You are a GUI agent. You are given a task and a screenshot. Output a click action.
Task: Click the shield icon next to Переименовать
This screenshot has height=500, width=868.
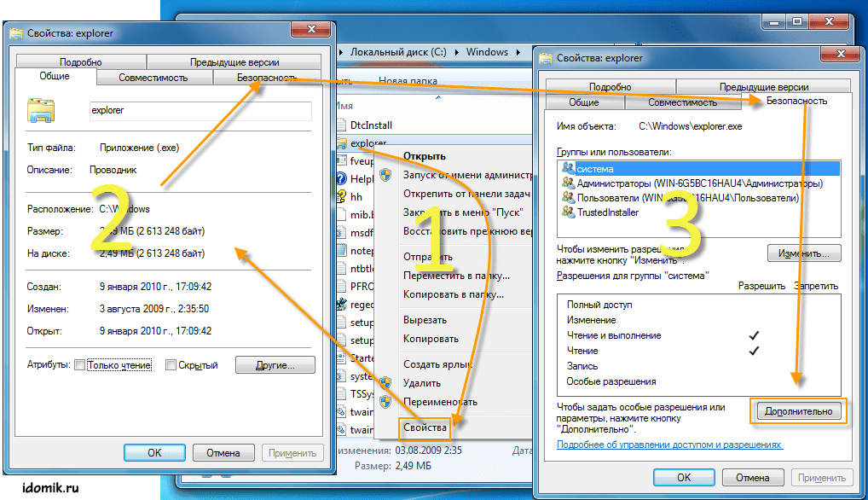coord(385,401)
